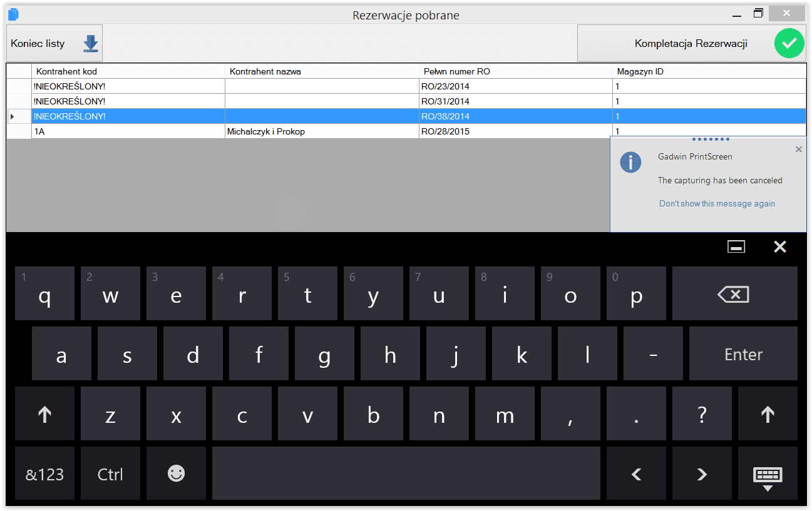812x511 pixels.
Task: Click the highlighted RO/38/2014 cell
Action: [516, 116]
